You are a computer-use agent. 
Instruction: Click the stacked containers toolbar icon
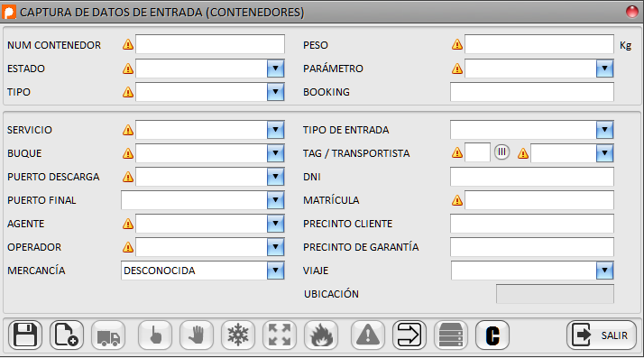point(451,335)
